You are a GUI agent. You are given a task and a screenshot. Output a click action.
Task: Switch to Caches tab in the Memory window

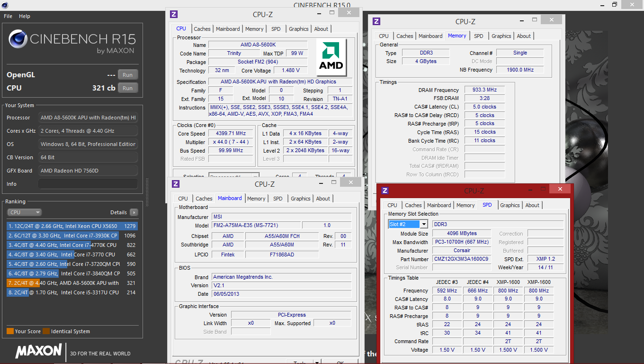click(x=405, y=36)
